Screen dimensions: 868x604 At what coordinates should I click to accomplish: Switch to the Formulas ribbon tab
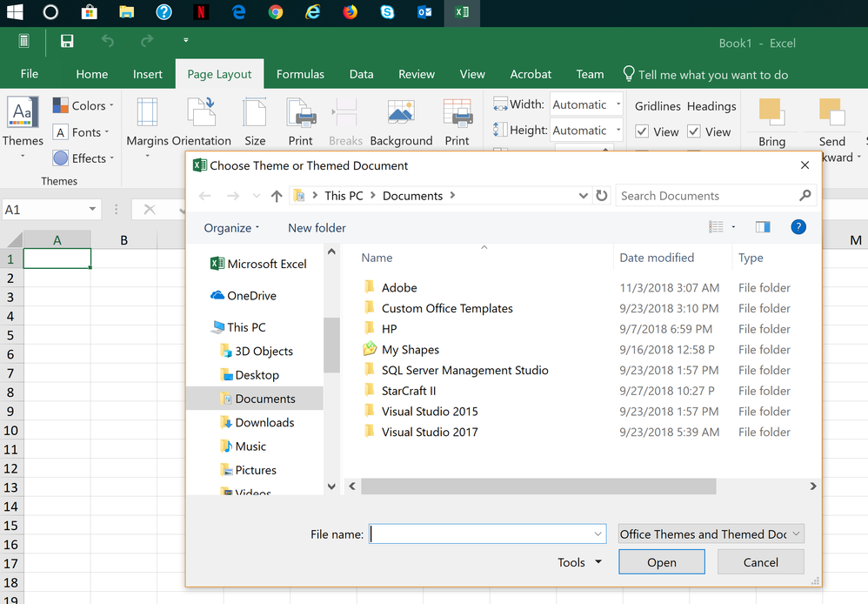pyautogui.click(x=300, y=74)
